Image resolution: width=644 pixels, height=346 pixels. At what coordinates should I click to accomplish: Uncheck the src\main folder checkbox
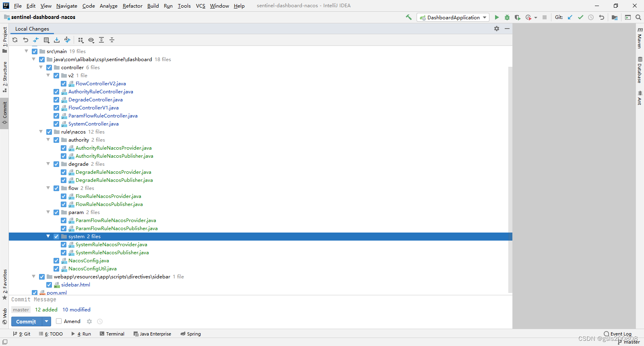(35, 51)
